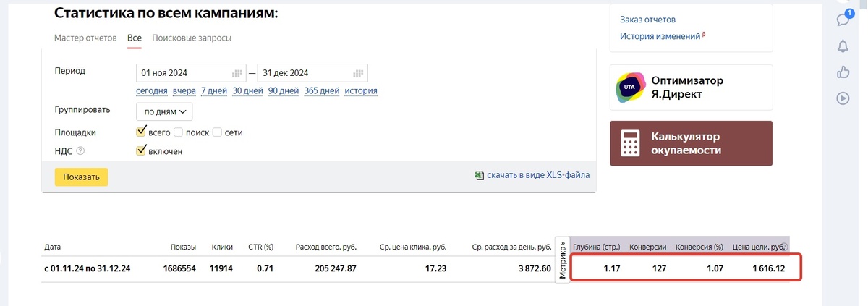Toggle the всего placements checkbox
Image resolution: width=868 pixels, height=306 pixels.
point(142,132)
